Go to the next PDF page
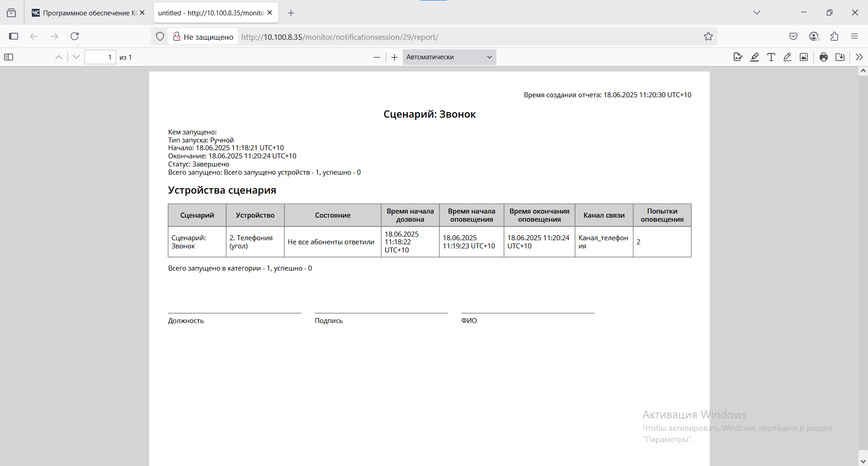The height and width of the screenshot is (466, 868). point(76,57)
